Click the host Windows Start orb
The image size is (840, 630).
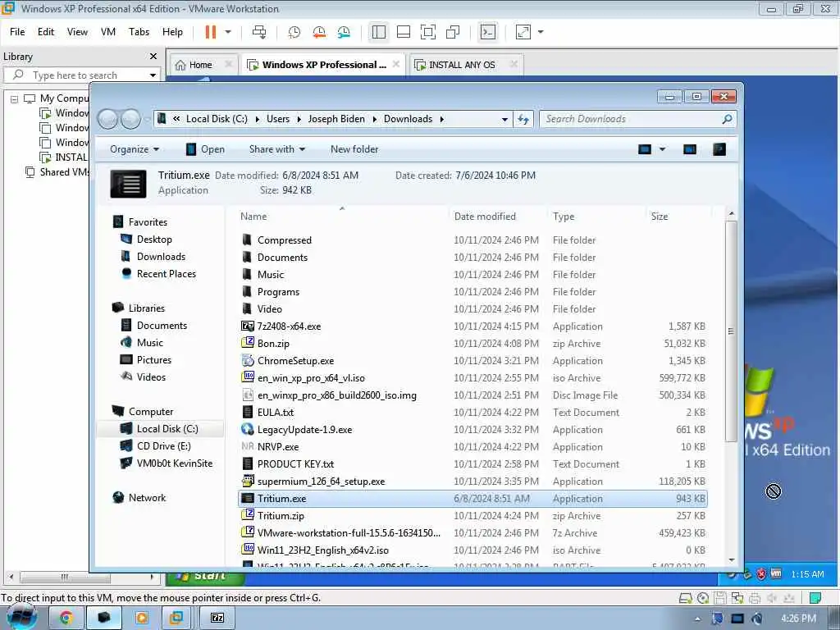(x=21, y=618)
